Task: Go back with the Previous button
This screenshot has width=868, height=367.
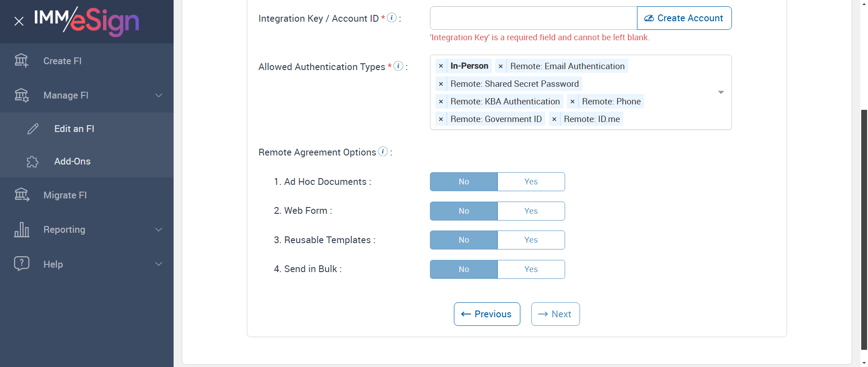Action: coord(486,314)
